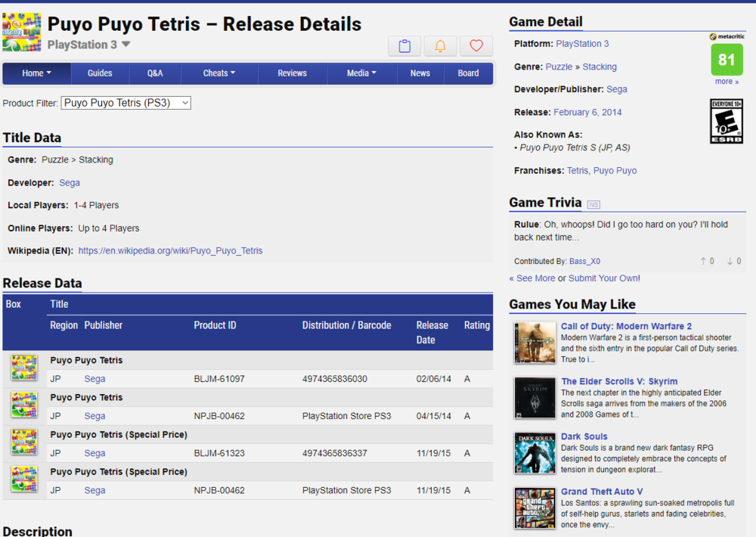The height and width of the screenshot is (537, 756).
Task: Click the Grand Theft Auto V title link
Action: click(602, 492)
